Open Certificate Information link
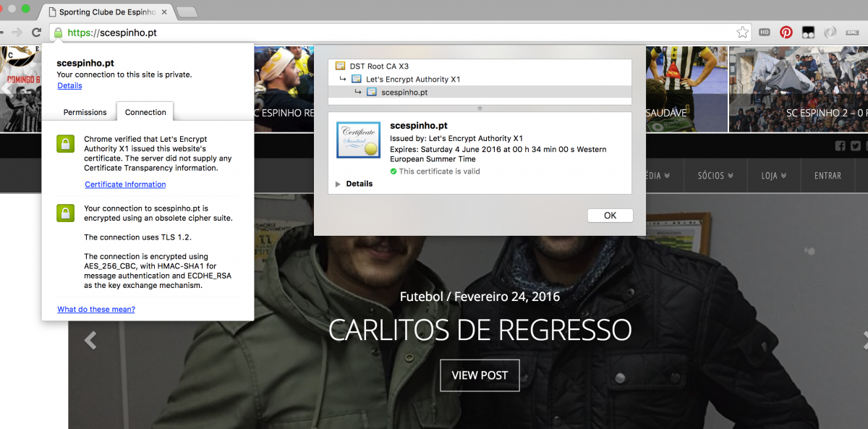Viewport: 868px width, 429px height. 125,184
